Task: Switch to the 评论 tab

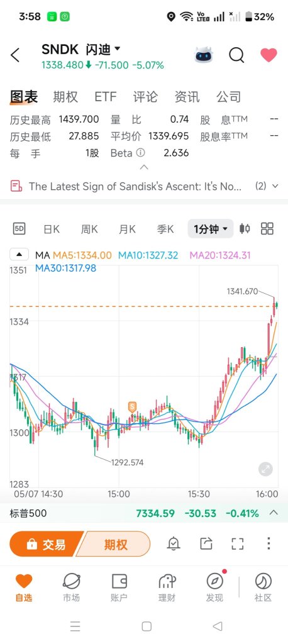Action: [145, 97]
